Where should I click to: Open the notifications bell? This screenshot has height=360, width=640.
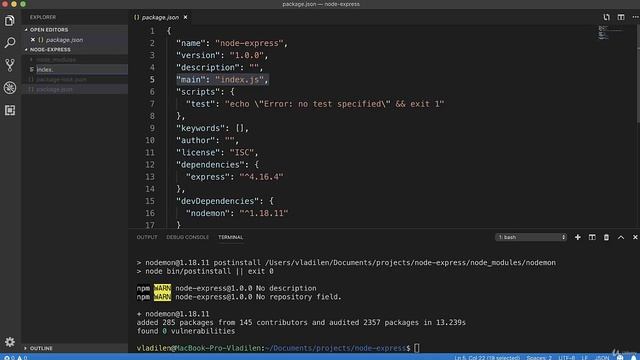[x=633, y=357]
